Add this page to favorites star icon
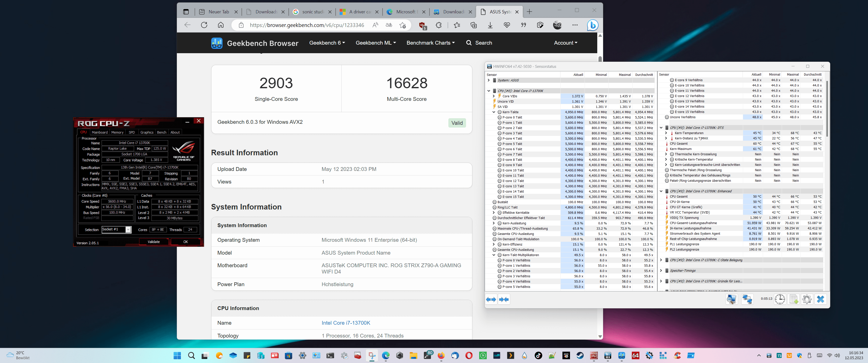The height and width of the screenshot is (363, 868). tap(402, 25)
